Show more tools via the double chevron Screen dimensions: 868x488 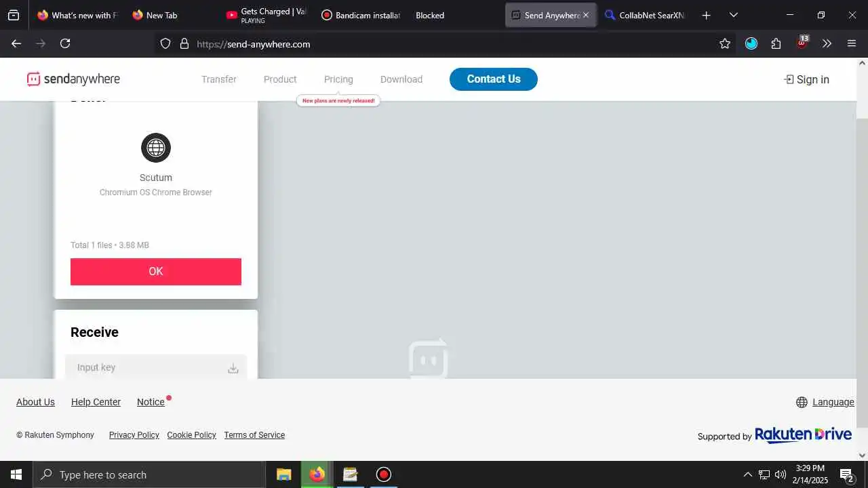[827, 43]
